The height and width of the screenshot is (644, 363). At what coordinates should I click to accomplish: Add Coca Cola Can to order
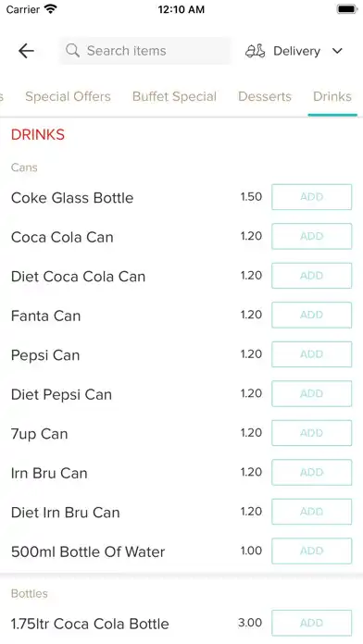312,236
